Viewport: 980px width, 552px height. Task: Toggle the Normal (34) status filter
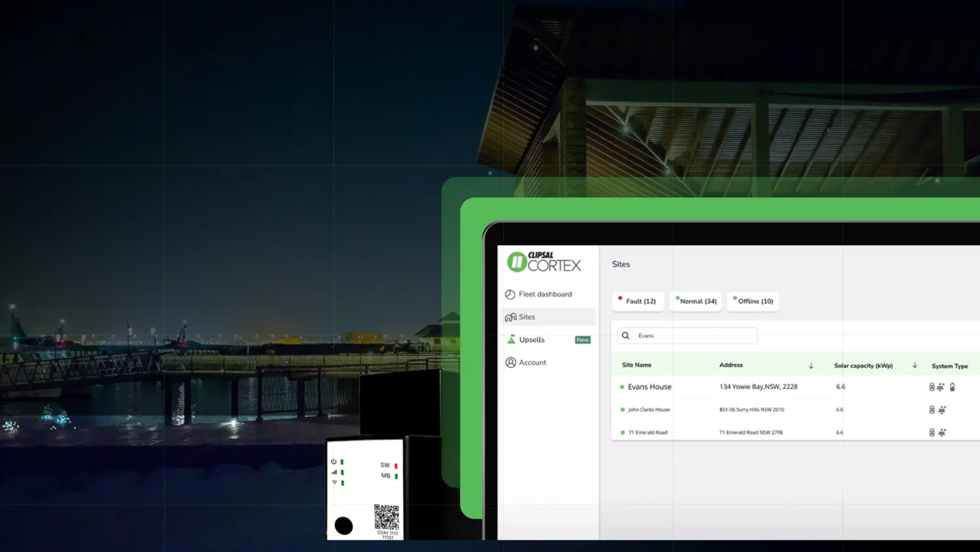pos(696,301)
